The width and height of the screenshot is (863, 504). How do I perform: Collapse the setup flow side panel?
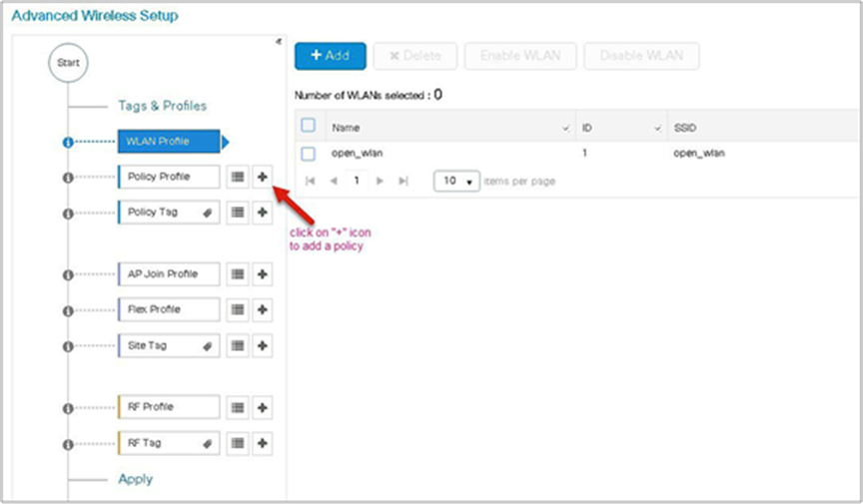[279, 41]
